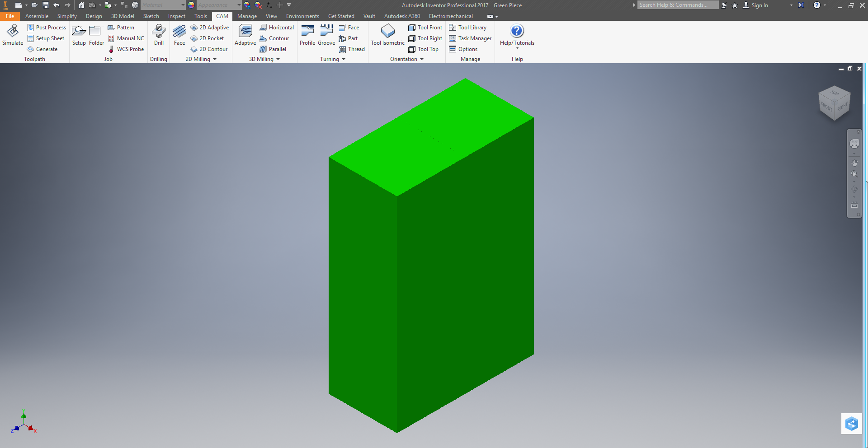The height and width of the screenshot is (448, 868).
Task: Select the Pattern tool
Action: click(x=121, y=28)
